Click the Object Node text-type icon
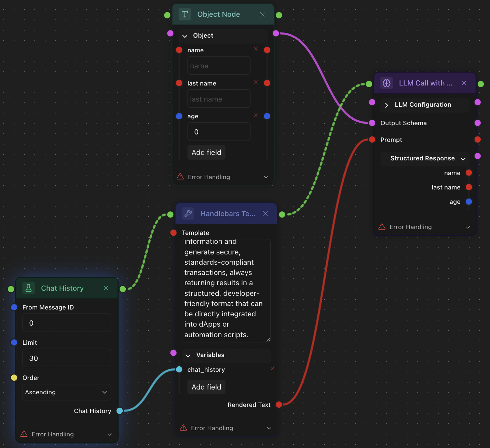Image resolution: width=490 pixels, height=448 pixels. 185,14
